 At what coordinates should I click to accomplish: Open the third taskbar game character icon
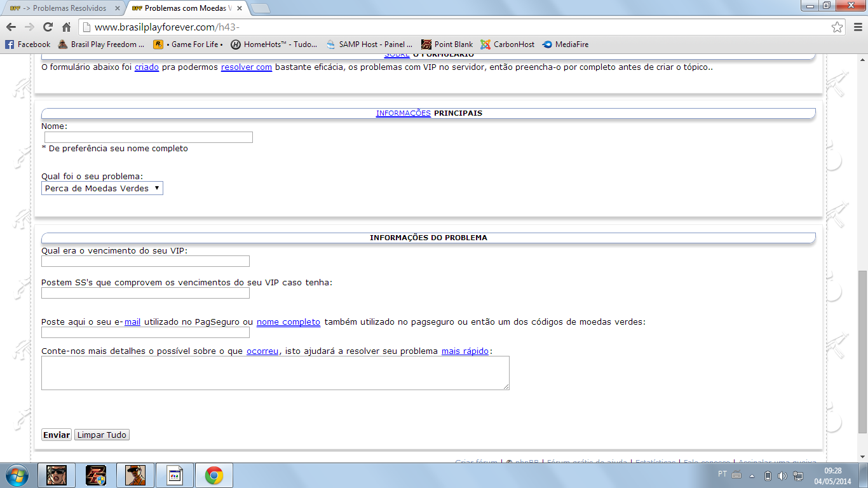135,475
